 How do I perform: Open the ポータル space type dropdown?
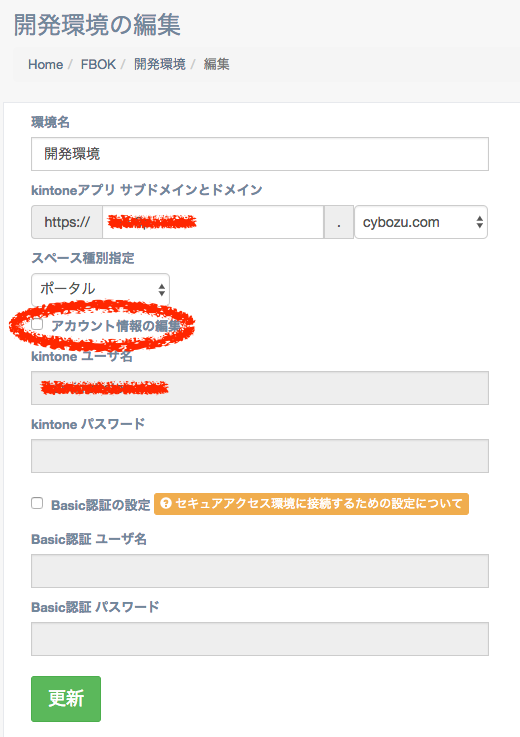point(101,290)
